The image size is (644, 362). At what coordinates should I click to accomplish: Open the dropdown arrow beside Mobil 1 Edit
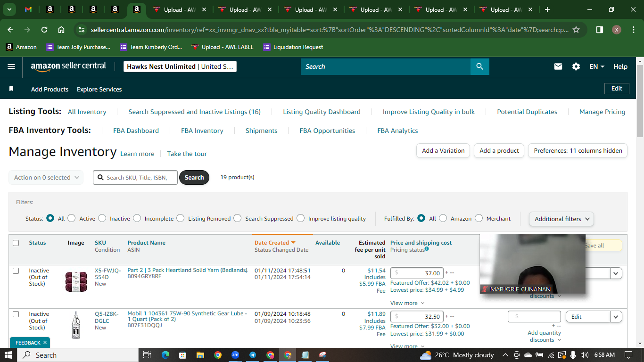(616, 317)
